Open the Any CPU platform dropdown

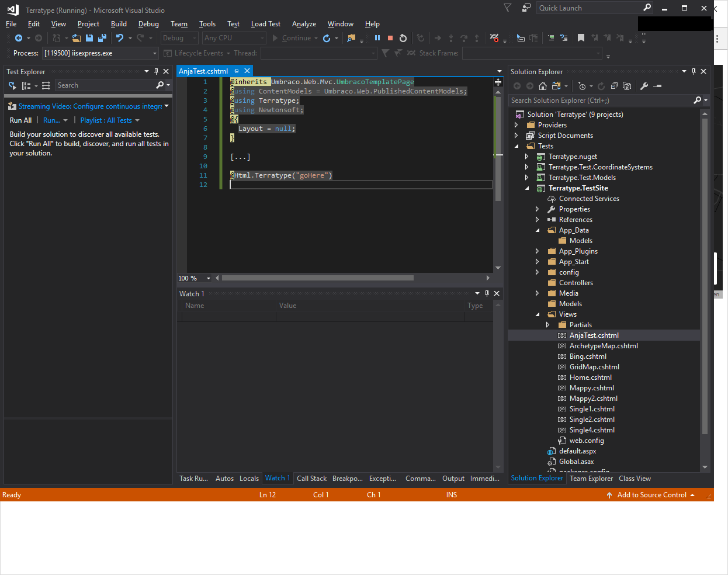pos(234,38)
